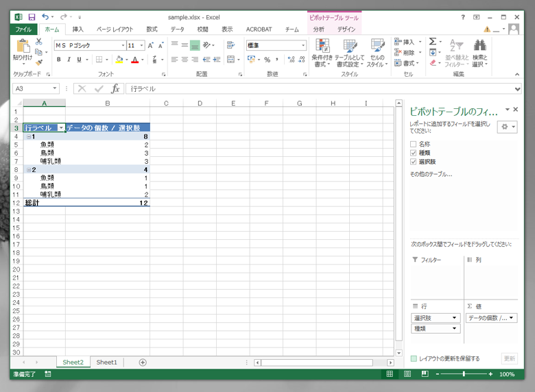Image resolution: width=535 pixels, height=392 pixels.
Task: Click the セル 書式 button
Action: (x=406, y=63)
